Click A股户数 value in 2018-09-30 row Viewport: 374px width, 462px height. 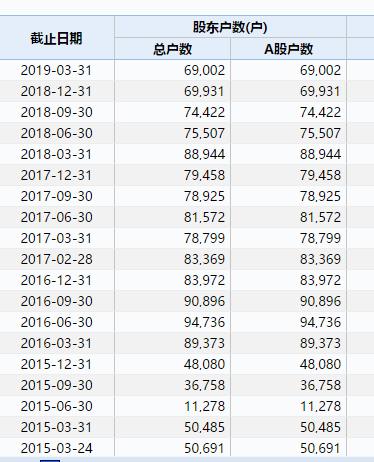pos(320,112)
